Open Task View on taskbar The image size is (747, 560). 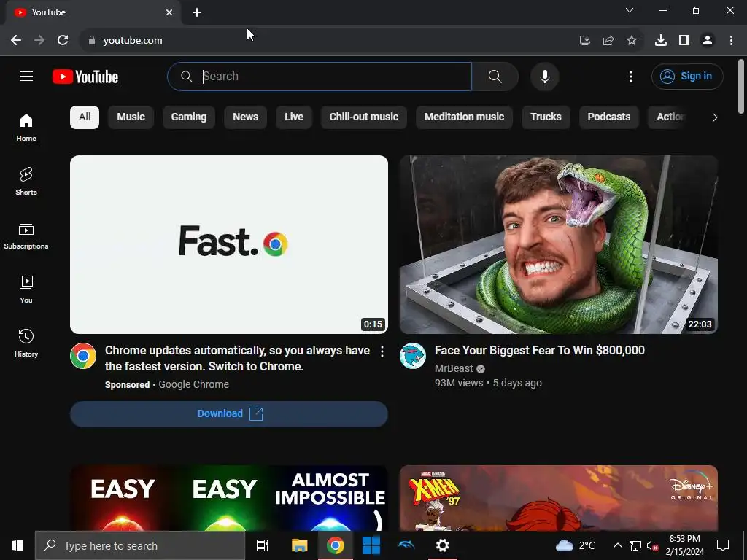263,545
